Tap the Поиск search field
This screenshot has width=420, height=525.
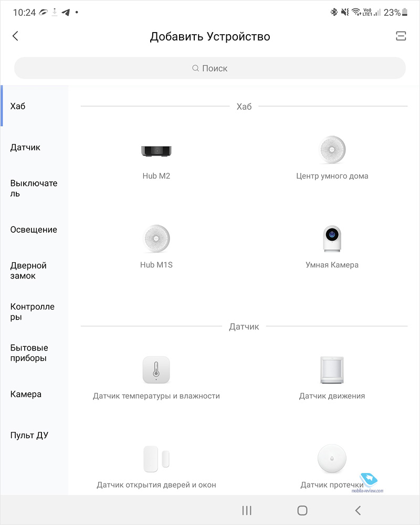[210, 68]
